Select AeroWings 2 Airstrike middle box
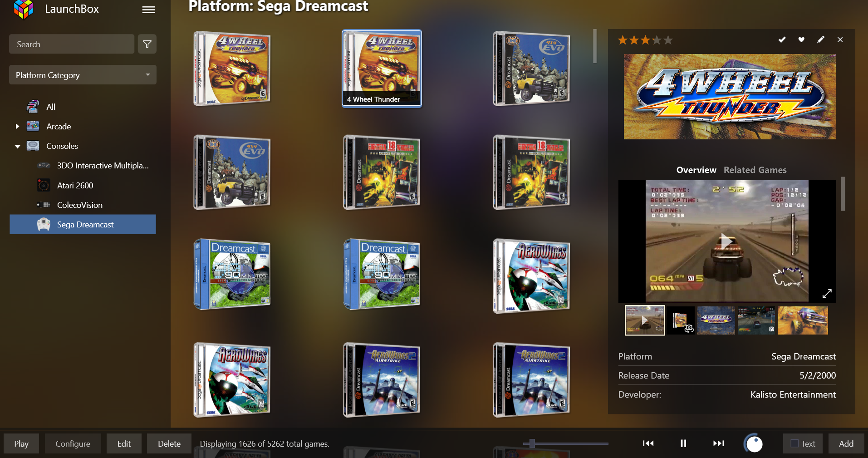Viewport: 868px width, 458px height. point(382,379)
